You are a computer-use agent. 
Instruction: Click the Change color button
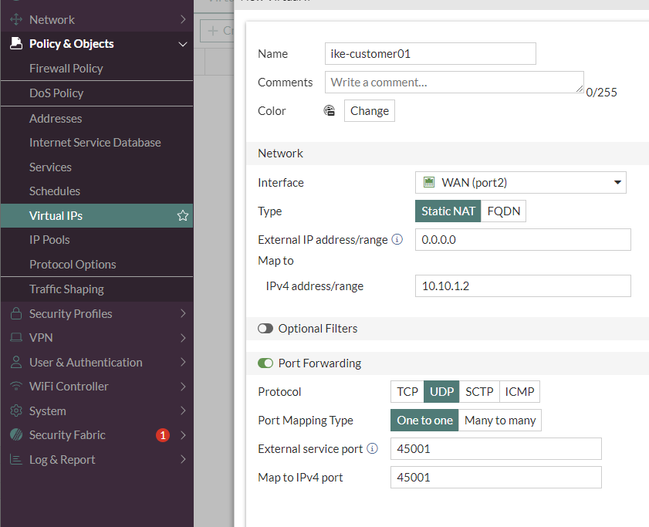[x=369, y=111]
